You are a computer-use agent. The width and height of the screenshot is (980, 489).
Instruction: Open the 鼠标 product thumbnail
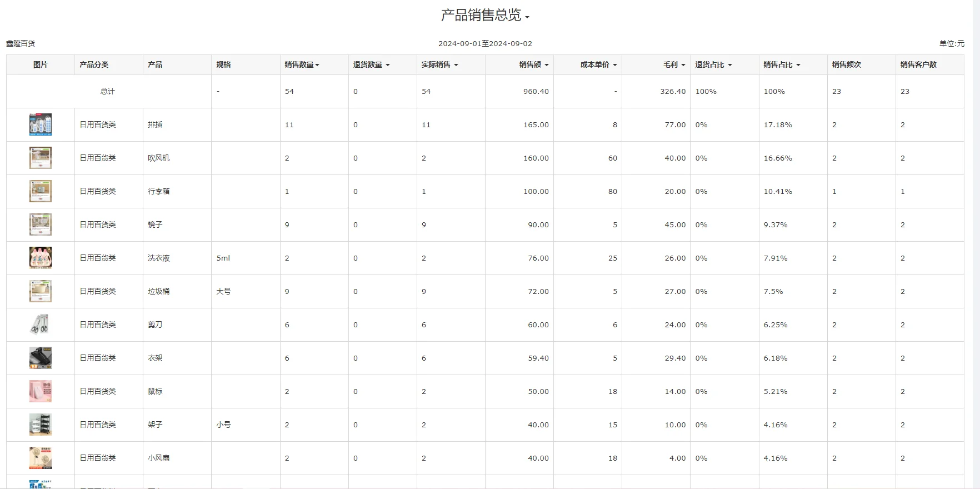(41, 391)
